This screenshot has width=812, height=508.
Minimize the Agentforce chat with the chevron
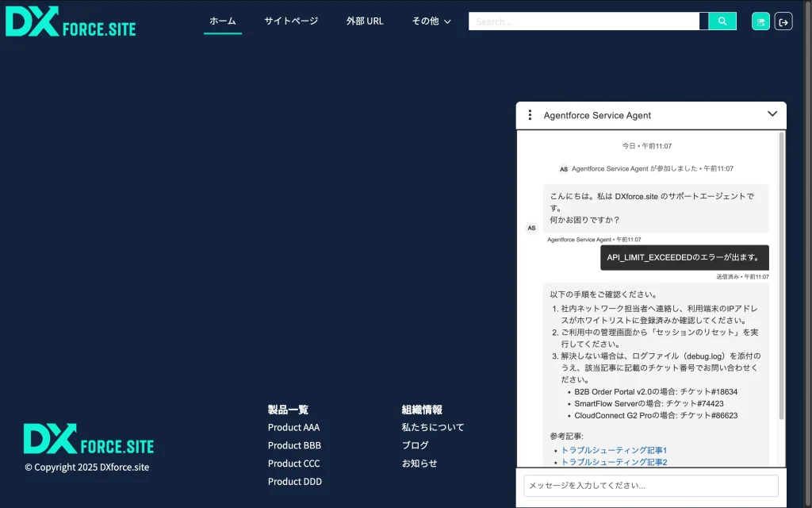pos(772,114)
